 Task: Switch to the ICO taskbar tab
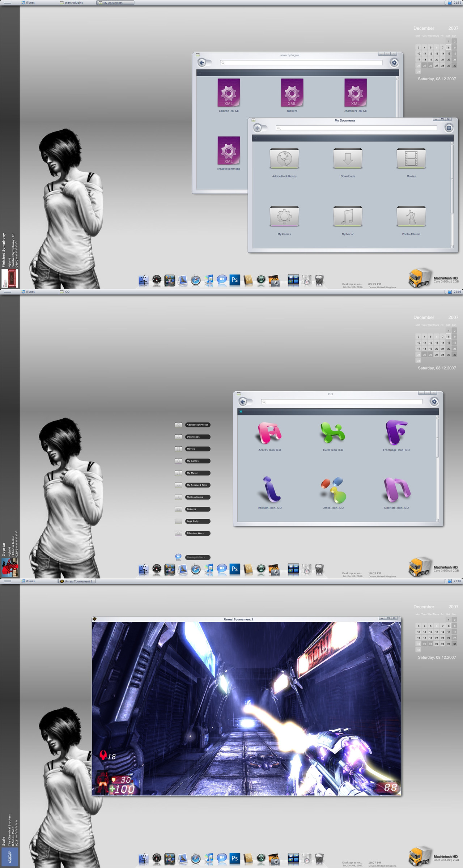coord(65,292)
